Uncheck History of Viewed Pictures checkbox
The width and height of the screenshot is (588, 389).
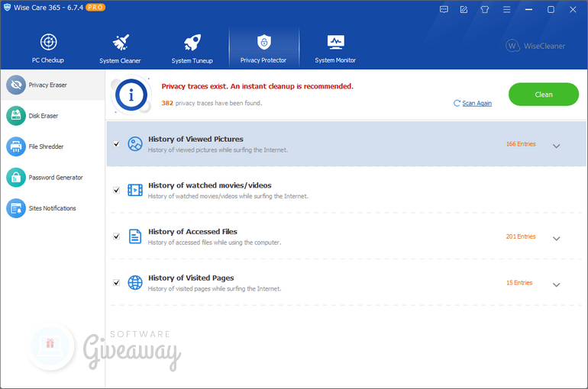[116, 143]
